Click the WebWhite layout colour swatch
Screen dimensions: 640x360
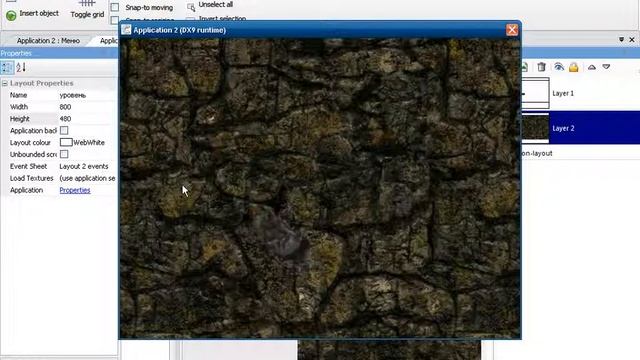tap(66, 142)
